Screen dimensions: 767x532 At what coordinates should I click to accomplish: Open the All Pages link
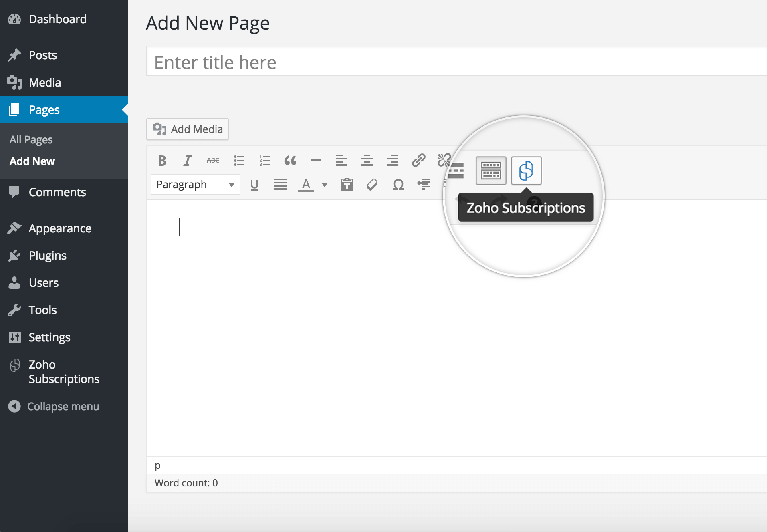coord(31,139)
